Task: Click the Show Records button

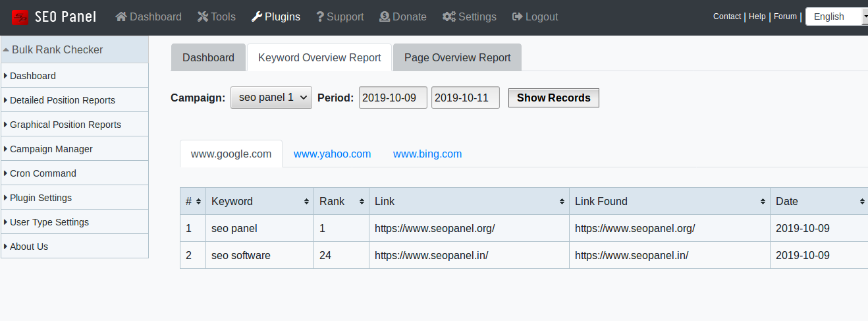Action: [x=554, y=98]
